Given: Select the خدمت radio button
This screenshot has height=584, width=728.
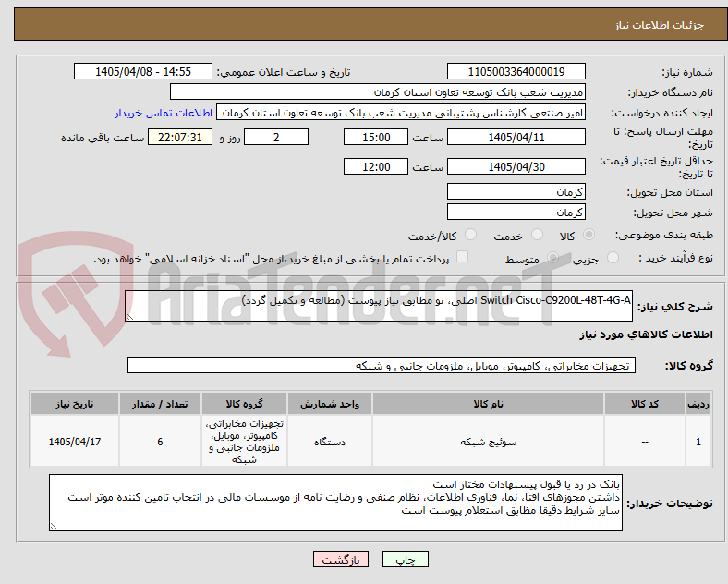Looking at the screenshot, I should (537, 235).
